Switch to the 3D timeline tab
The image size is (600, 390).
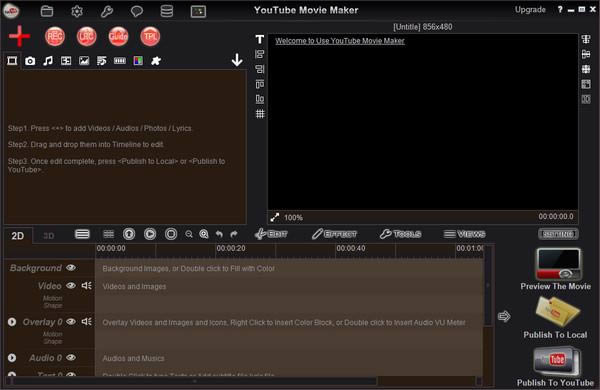coord(49,236)
